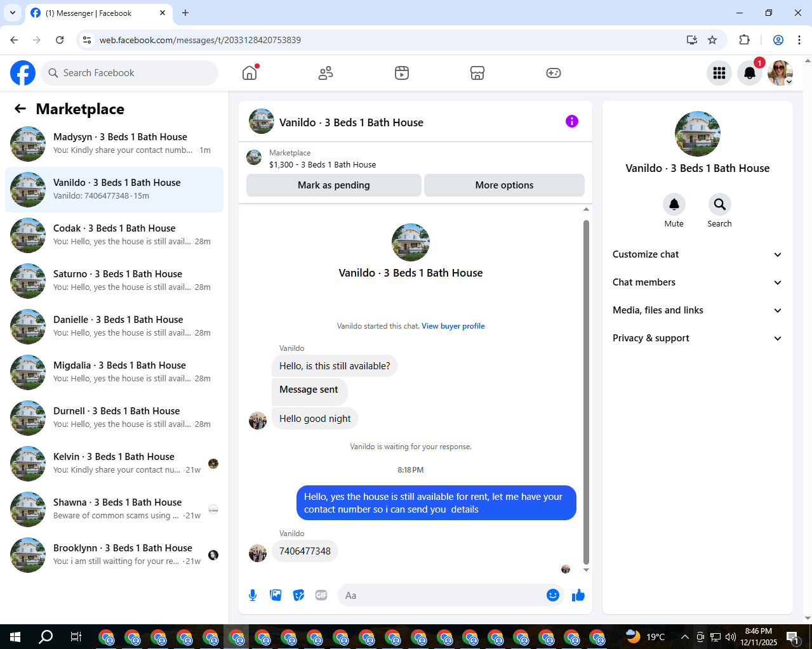
Task: Record a voice clip with microphone icon
Action: tap(253, 595)
